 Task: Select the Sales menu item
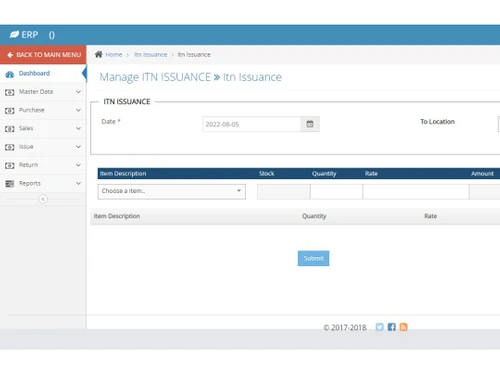pyautogui.click(x=43, y=129)
